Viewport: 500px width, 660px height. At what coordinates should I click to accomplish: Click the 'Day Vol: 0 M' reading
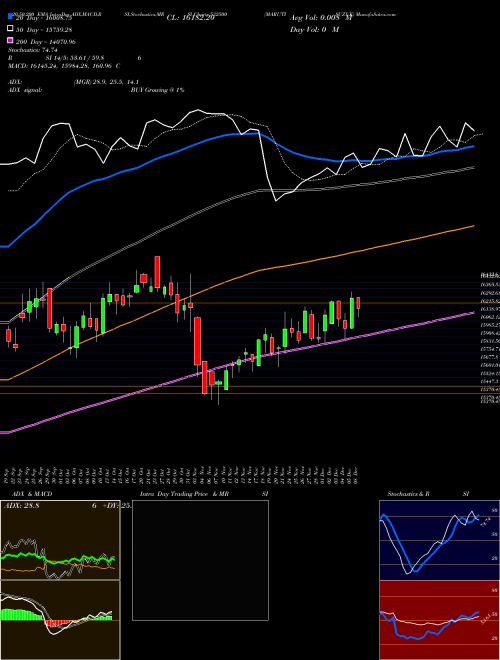pos(314,30)
